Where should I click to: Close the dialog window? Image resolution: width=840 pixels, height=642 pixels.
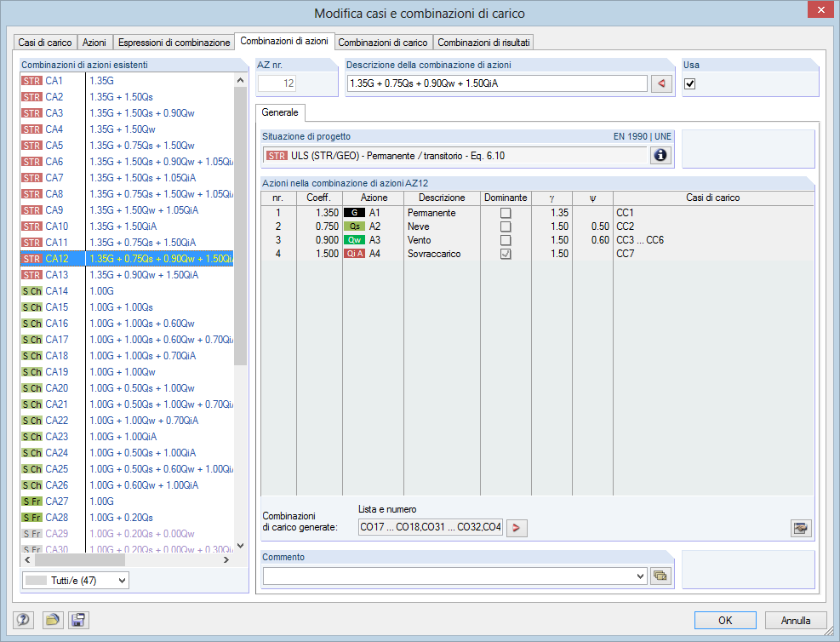pos(820,9)
